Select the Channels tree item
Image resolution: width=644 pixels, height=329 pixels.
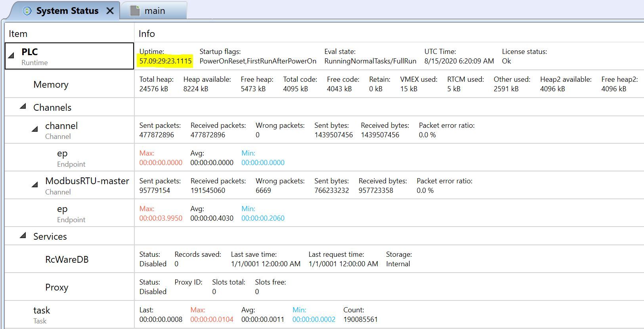tap(52, 107)
